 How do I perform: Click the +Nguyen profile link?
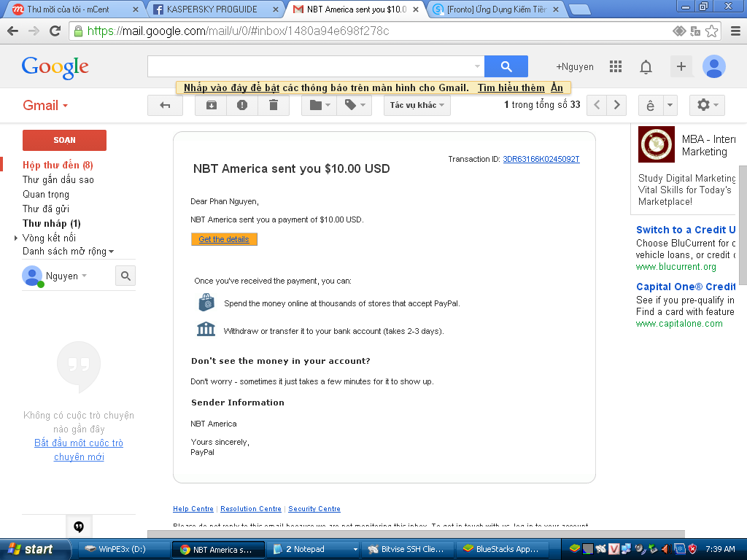click(575, 66)
